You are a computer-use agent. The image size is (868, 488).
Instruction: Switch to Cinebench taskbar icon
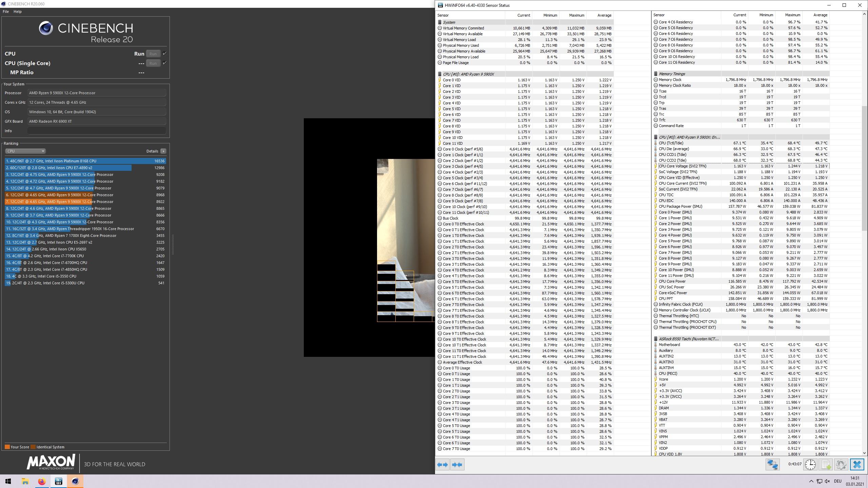click(75, 481)
